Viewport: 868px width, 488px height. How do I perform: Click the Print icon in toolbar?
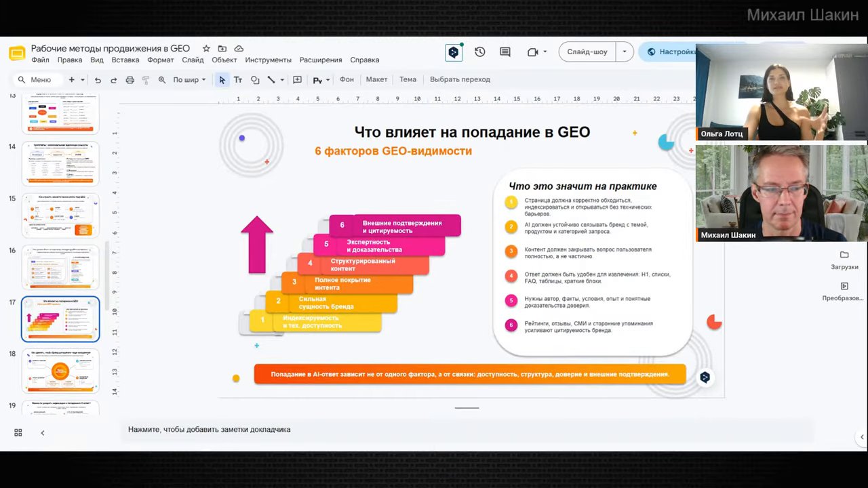point(130,80)
